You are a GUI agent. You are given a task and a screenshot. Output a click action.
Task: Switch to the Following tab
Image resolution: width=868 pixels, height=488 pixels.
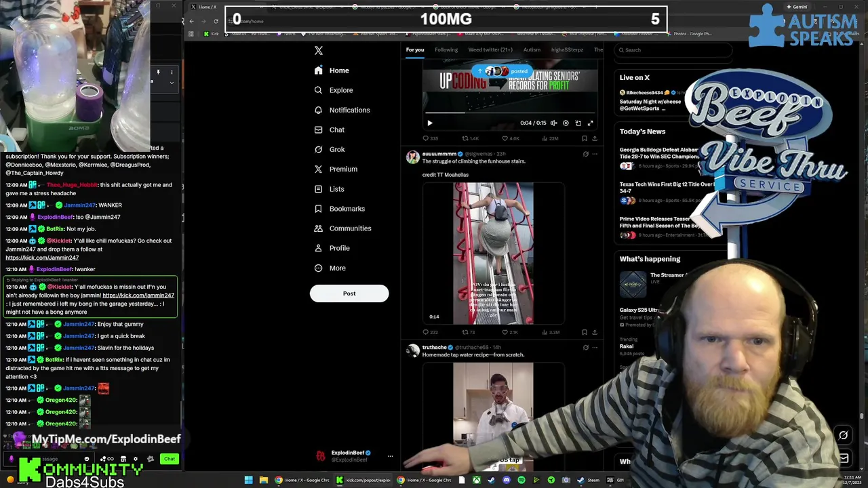[446, 49]
